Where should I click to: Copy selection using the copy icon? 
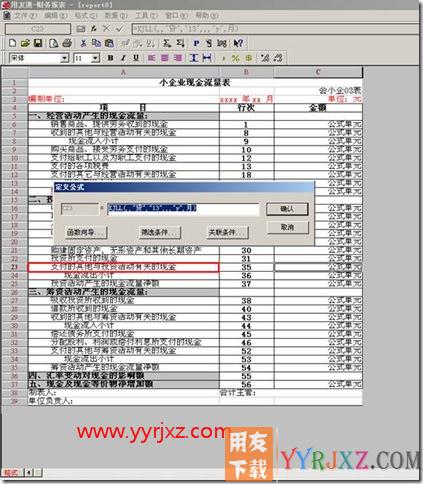click(96, 43)
